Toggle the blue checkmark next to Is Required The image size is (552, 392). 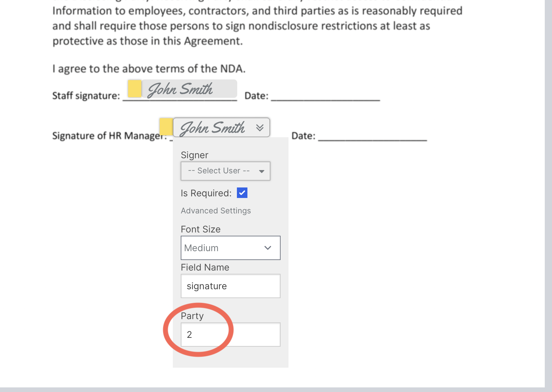[242, 193]
